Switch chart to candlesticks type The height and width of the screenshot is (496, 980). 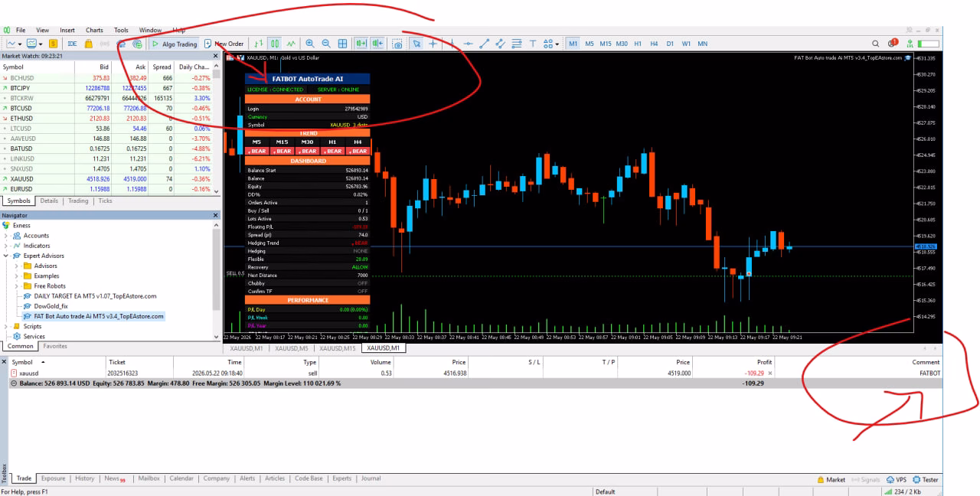pyautogui.click(x=275, y=44)
